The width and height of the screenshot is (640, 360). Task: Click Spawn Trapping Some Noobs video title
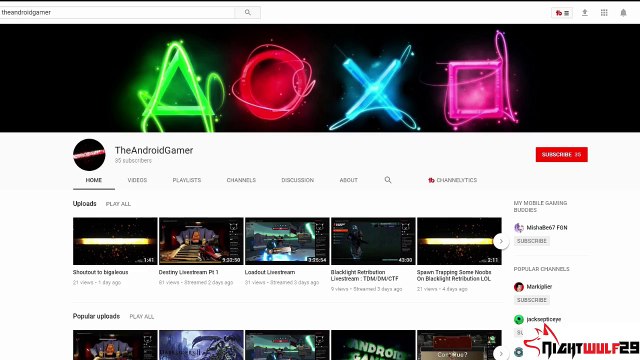click(454, 276)
